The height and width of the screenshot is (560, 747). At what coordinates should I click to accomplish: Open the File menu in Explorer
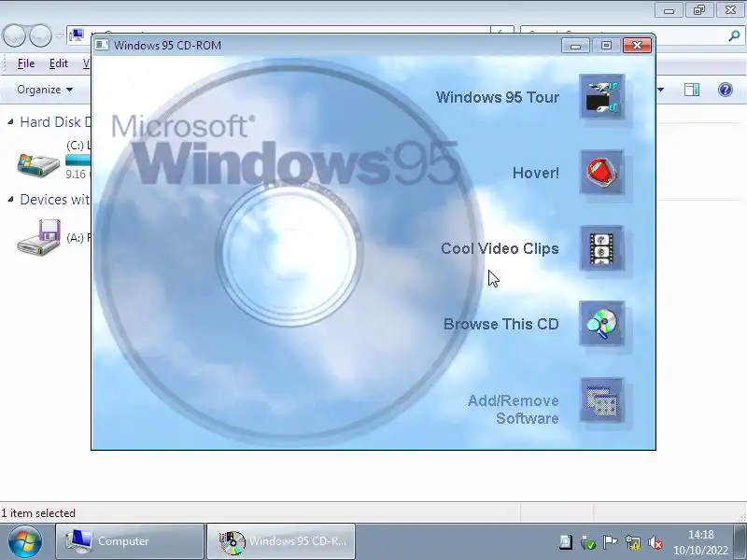point(26,63)
